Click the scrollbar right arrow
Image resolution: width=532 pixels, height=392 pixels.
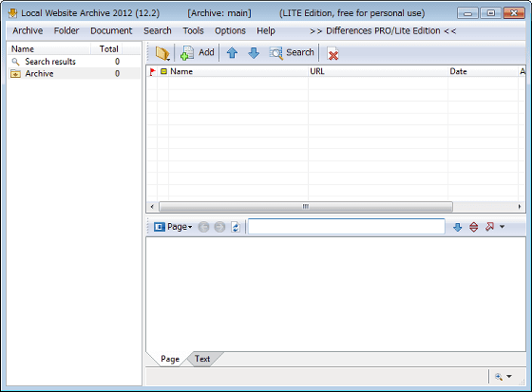point(520,207)
